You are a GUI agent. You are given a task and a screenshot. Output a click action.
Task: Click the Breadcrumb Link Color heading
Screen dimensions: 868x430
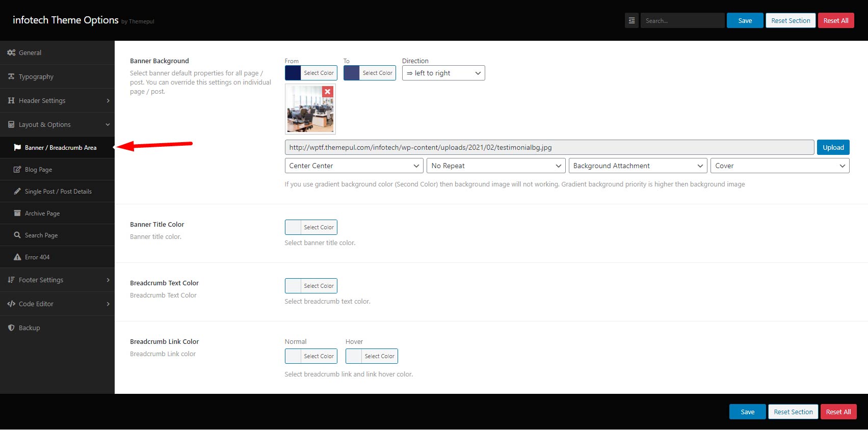[164, 341]
